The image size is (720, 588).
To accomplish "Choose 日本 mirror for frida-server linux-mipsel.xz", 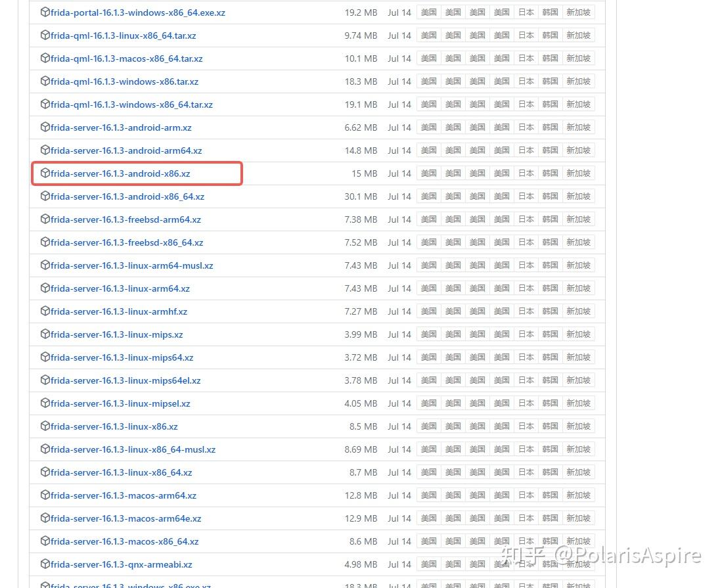I will click(x=526, y=403).
